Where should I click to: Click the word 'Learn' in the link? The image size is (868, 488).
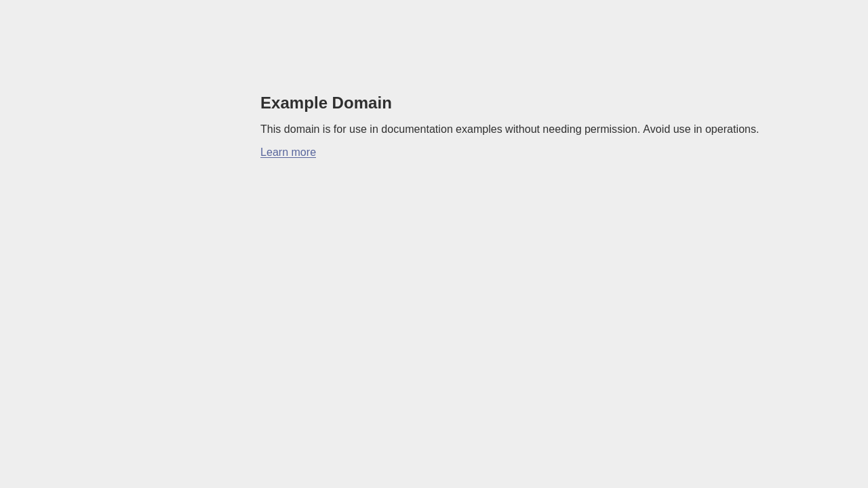pyautogui.click(x=274, y=152)
